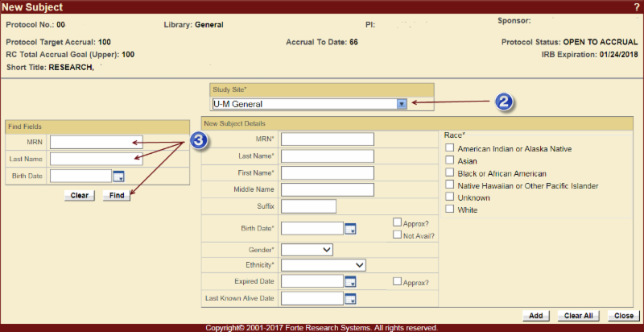Open calendar picker for Find Fields Birth Date
Viewport: 644px width, 332px height.
pyautogui.click(x=118, y=176)
